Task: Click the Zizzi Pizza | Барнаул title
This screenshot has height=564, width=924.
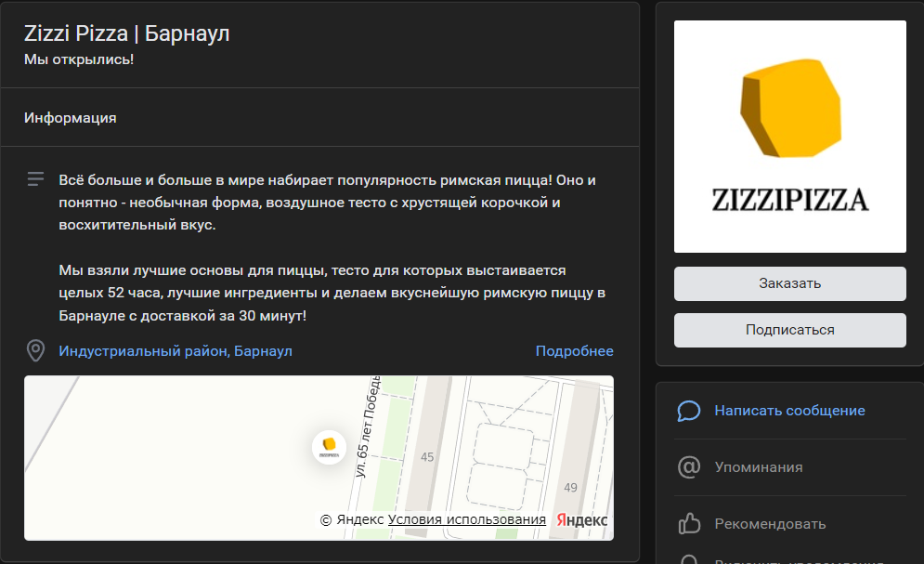Action: point(126,33)
